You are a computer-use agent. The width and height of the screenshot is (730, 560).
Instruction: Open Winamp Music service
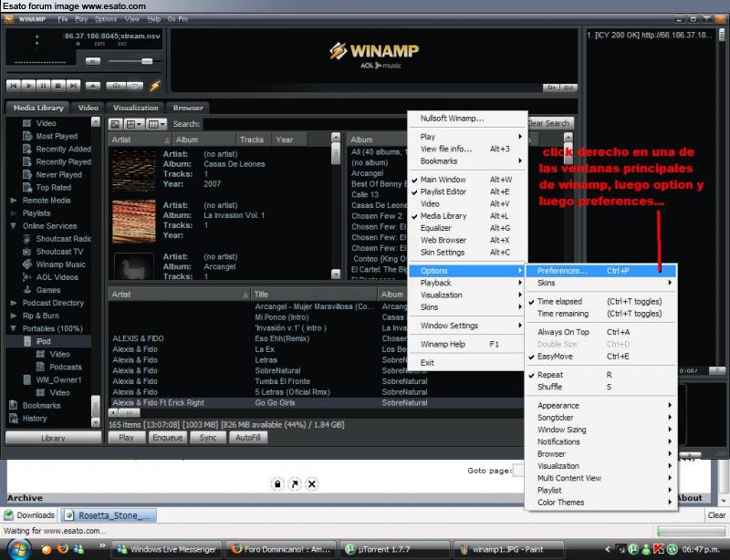point(60,264)
